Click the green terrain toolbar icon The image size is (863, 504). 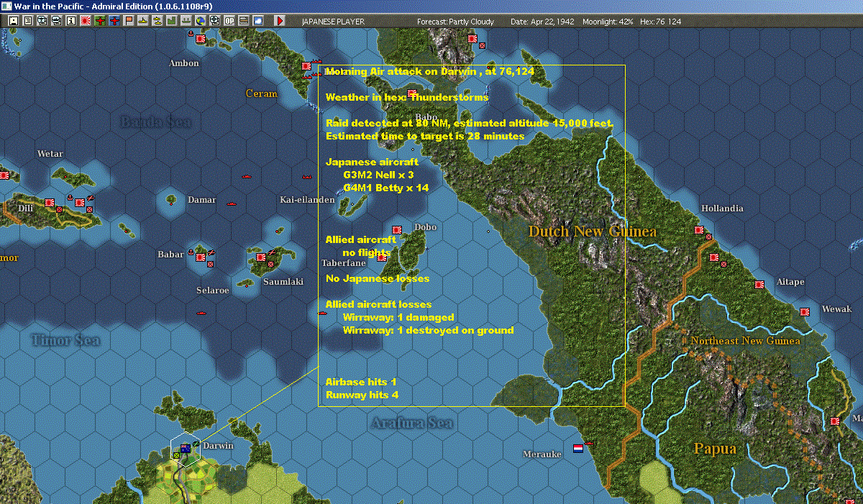click(x=171, y=22)
